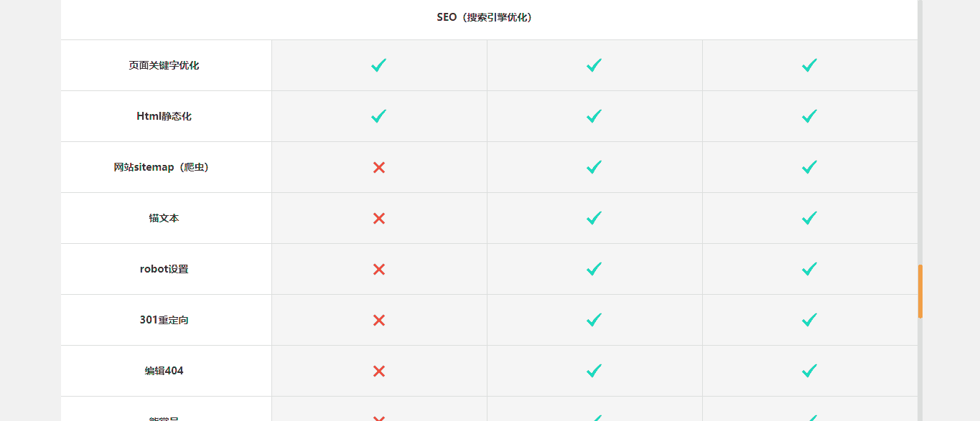Click the orange vertical scrollbar thumb
This screenshot has width=980, height=421.
coord(920,291)
